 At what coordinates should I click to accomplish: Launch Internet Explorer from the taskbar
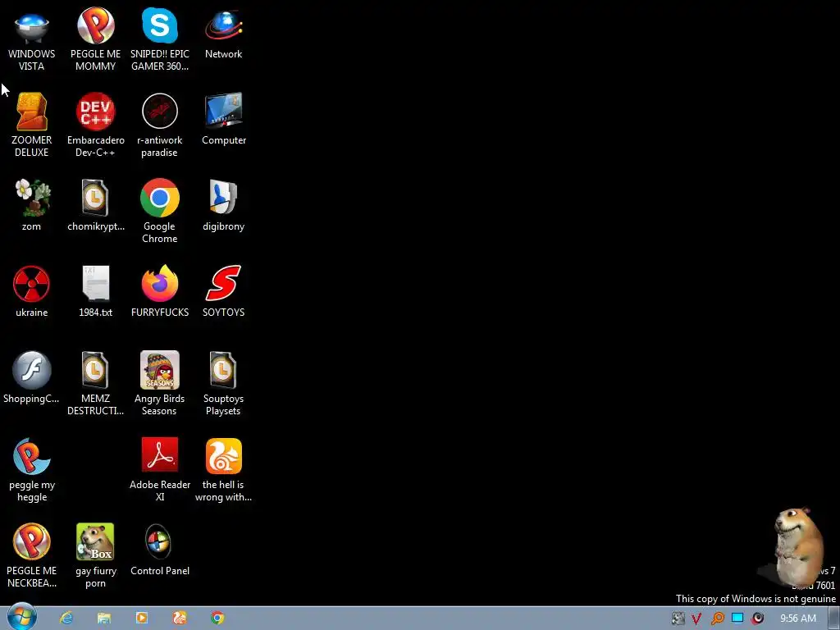[66, 619]
